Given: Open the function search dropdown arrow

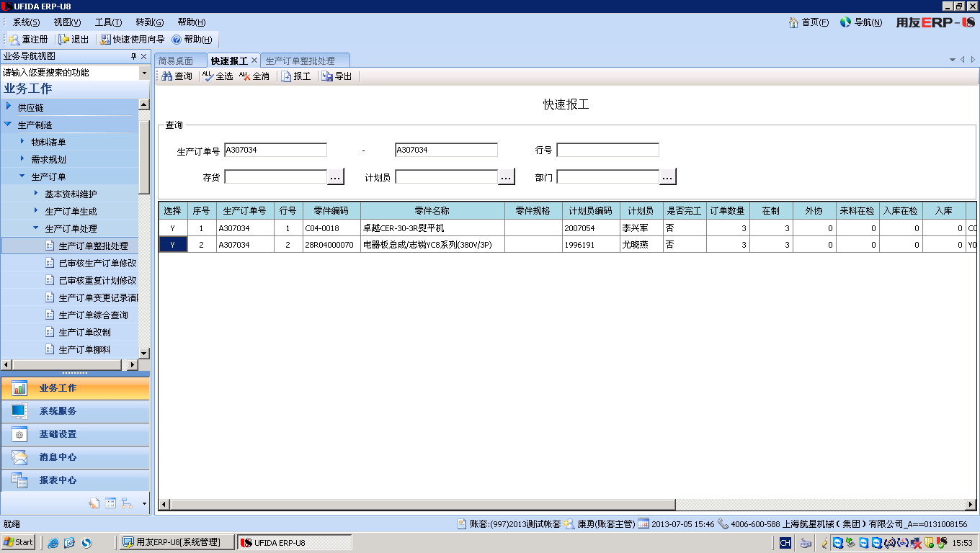Looking at the screenshot, I should (144, 73).
